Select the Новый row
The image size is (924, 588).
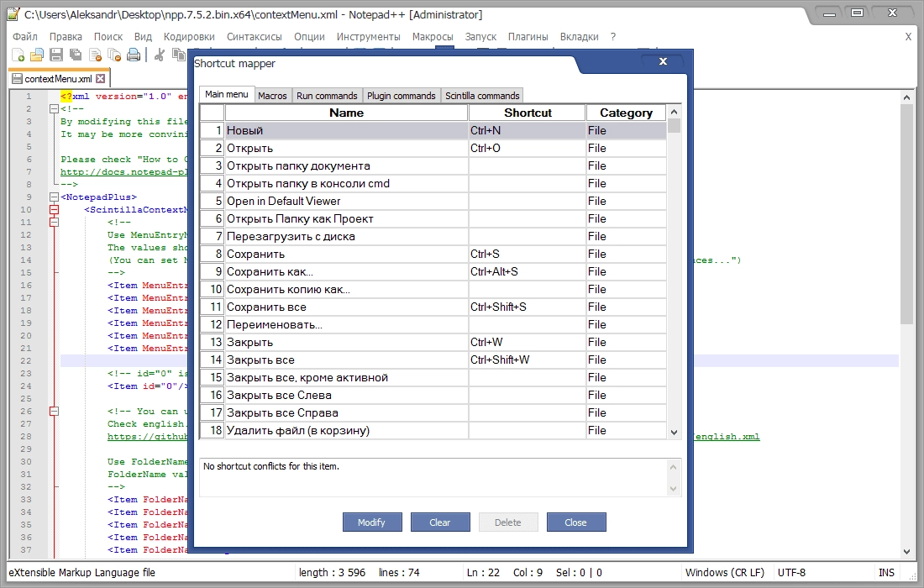(x=433, y=130)
